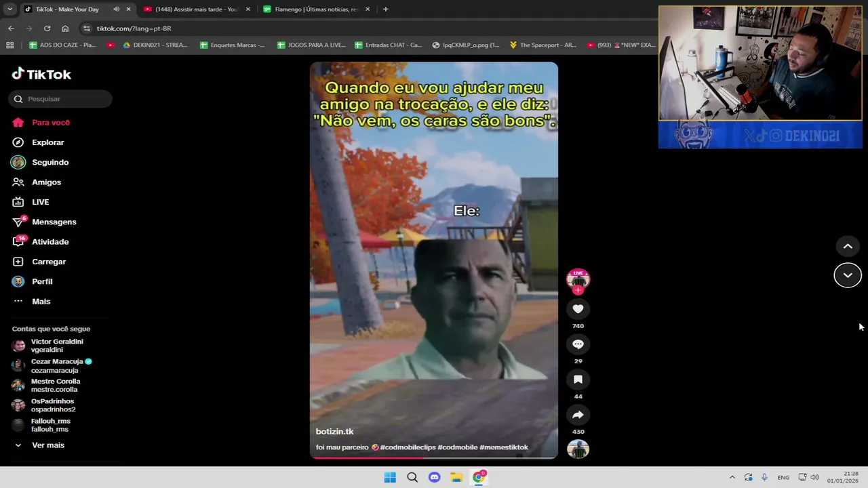Open your Perfil page
The width and height of the screenshot is (868, 488).
32,281
